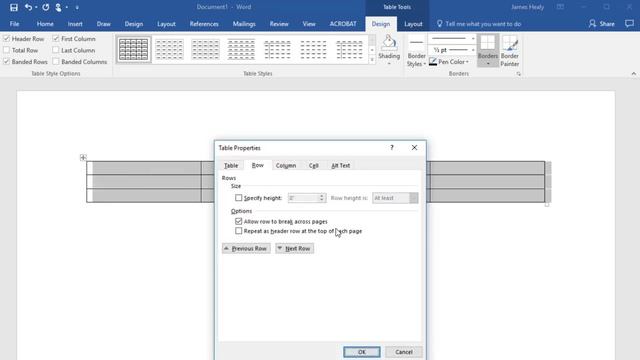
Task: Open the Border Styles dropdown
Action: (x=424, y=64)
